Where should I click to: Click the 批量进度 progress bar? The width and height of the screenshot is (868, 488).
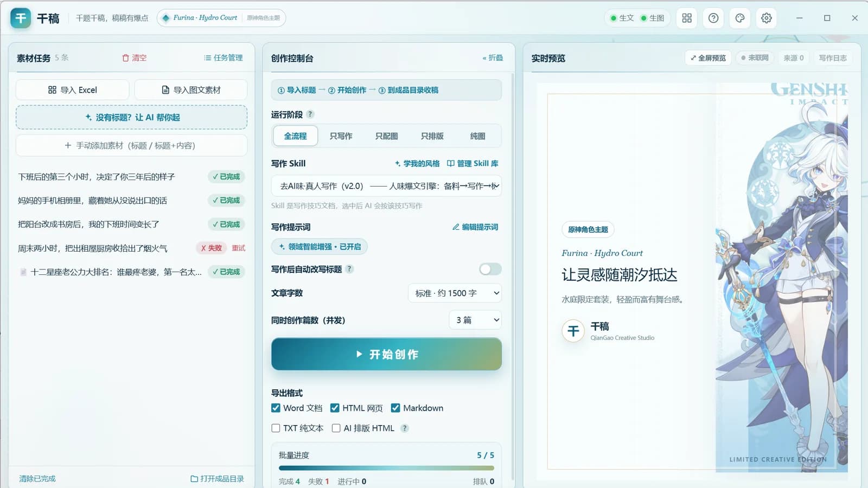[386, 468]
